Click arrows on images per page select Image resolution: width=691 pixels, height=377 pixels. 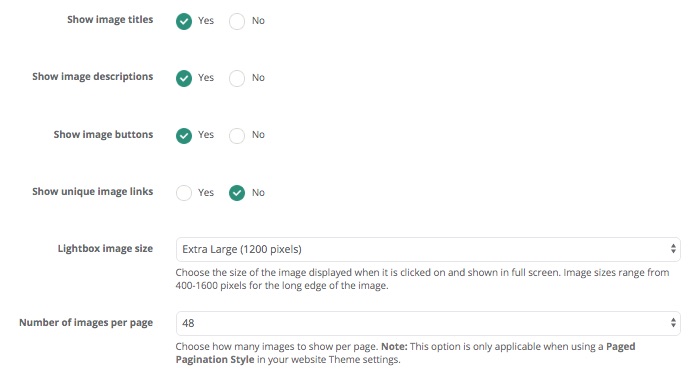click(x=673, y=323)
